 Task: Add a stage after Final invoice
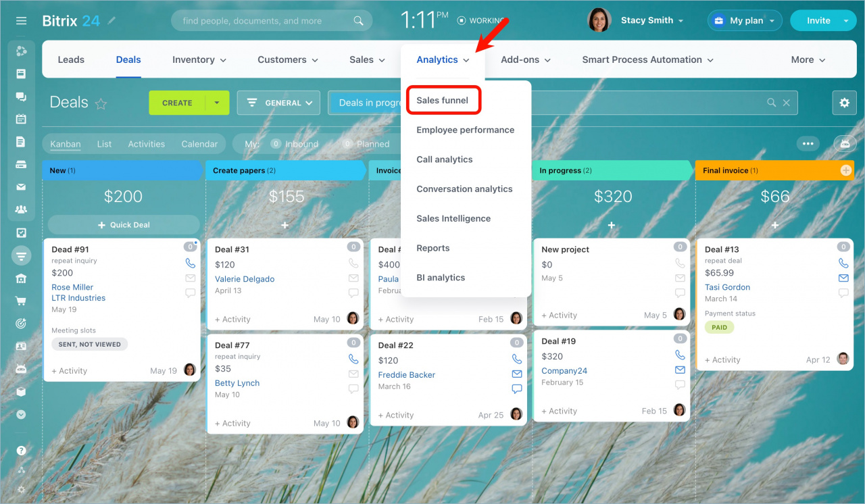pos(846,170)
